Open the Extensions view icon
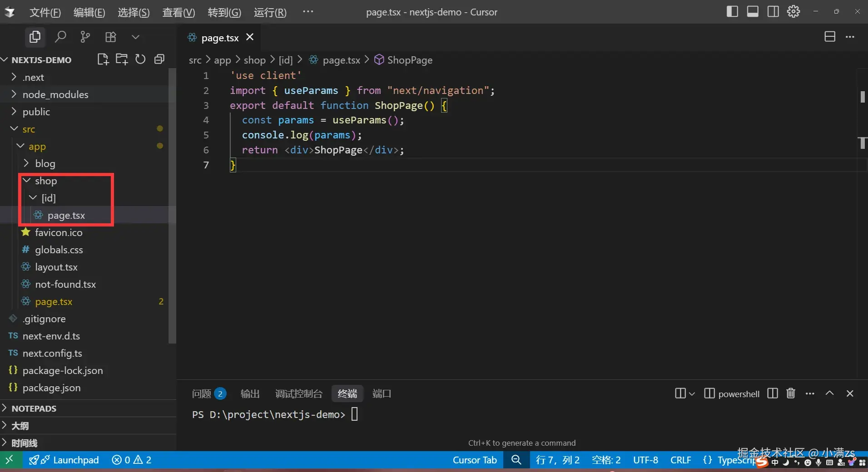The width and height of the screenshot is (868, 472). pos(110,37)
